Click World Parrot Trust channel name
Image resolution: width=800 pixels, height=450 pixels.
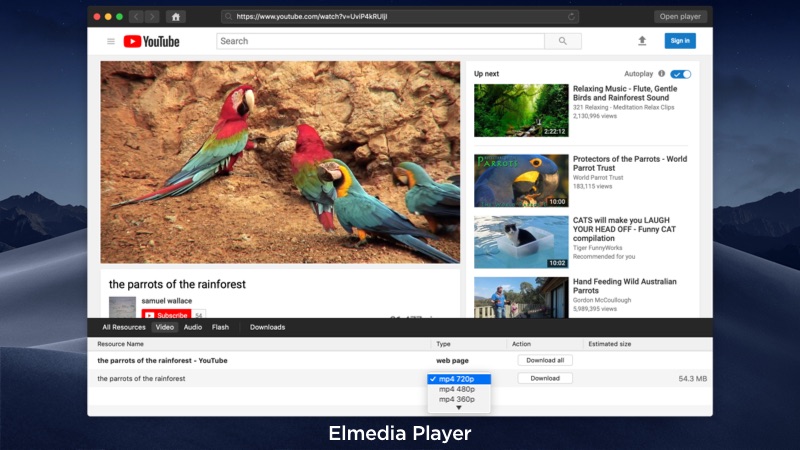(598, 178)
